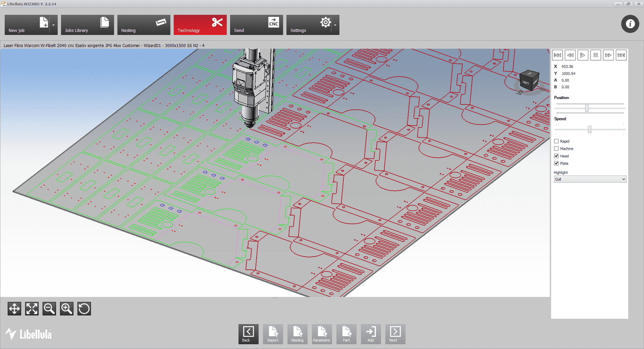Uncheck the Head checkbox

tap(556, 156)
